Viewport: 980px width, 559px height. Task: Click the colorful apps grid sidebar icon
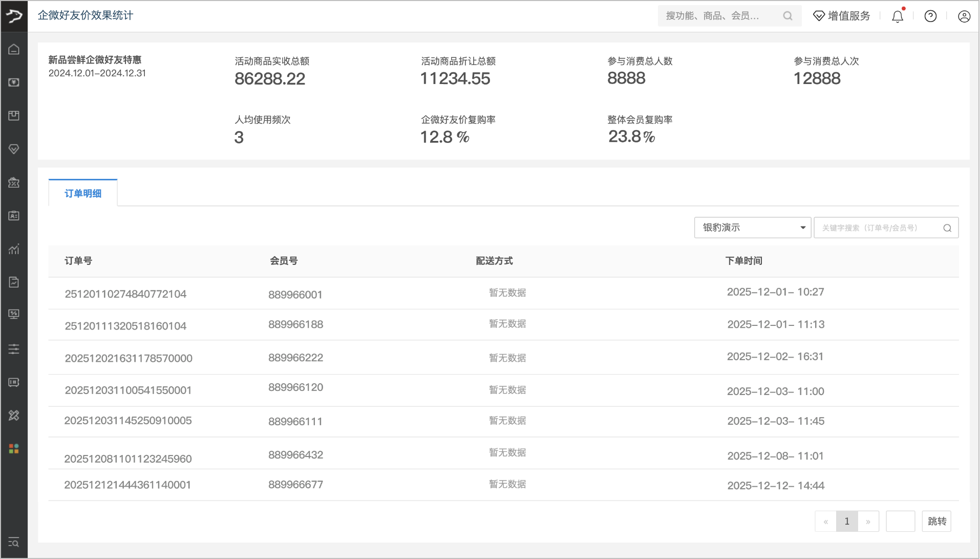coord(14,449)
